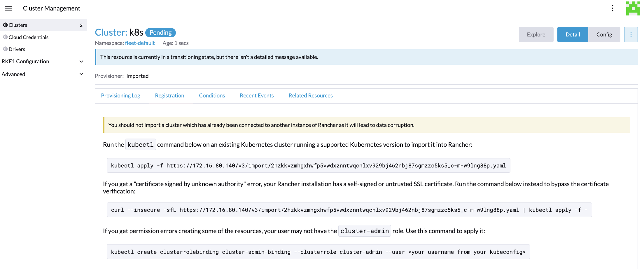Open the cluster actions three-dot button
644x269 pixels.
pyautogui.click(x=631, y=34)
